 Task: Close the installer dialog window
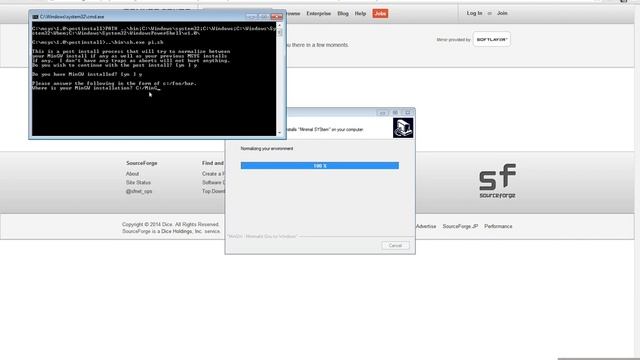click(408, 112)
